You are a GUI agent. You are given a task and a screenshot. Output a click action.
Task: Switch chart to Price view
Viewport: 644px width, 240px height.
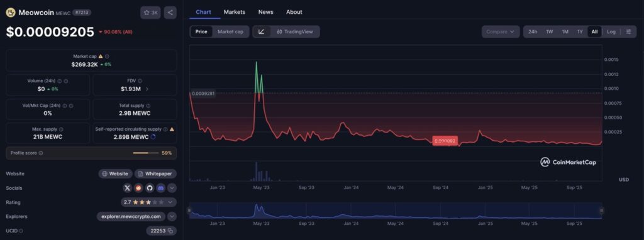[x=201, y=31]
